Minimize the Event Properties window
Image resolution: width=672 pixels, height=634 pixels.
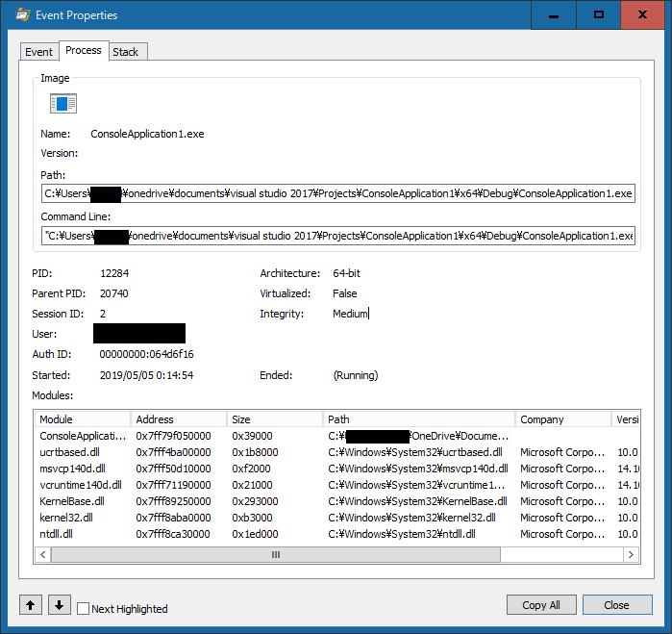click(554, 15)
